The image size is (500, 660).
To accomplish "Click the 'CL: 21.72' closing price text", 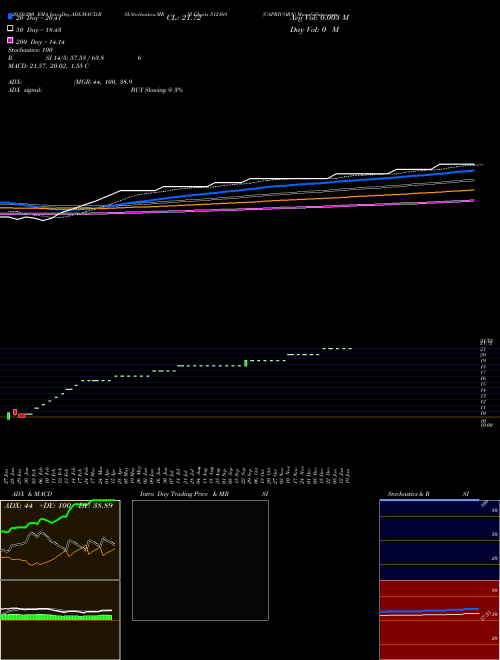I will (184, 18).
